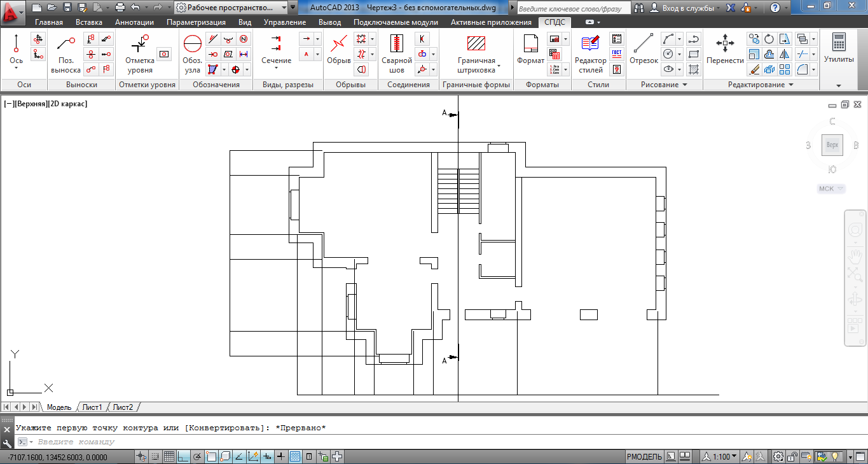Toggle lineweight display in status bar
Viewport: 868px width, 464px height.
281,456
